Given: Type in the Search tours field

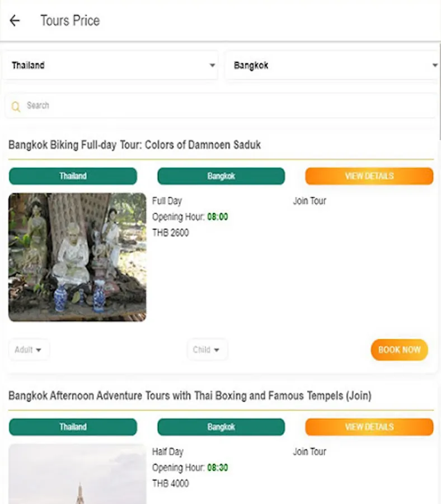Looking at the screenshot, I should [224, 105].
